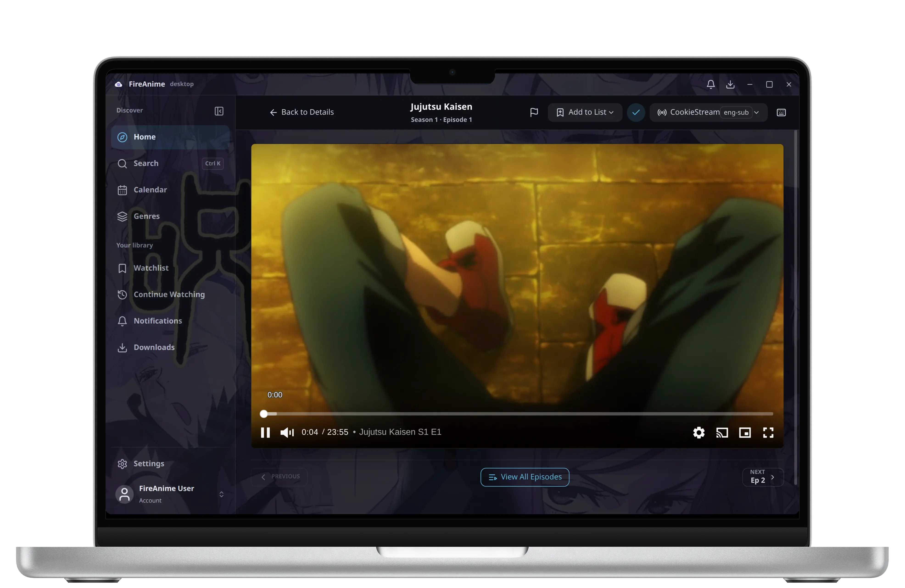Image resolution: width=905 pixels, height=588 pixels.
Task: Open video player settings gear
Action: [698, 432]
